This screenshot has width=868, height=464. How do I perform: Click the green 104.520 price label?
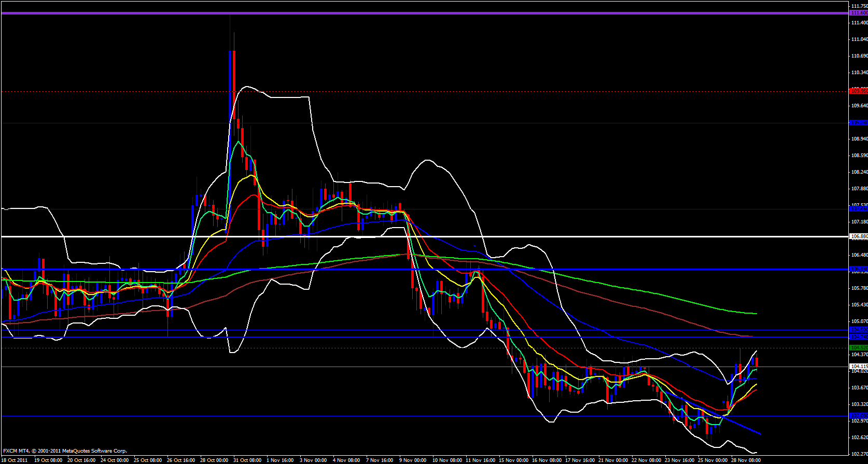click(859, 348)
